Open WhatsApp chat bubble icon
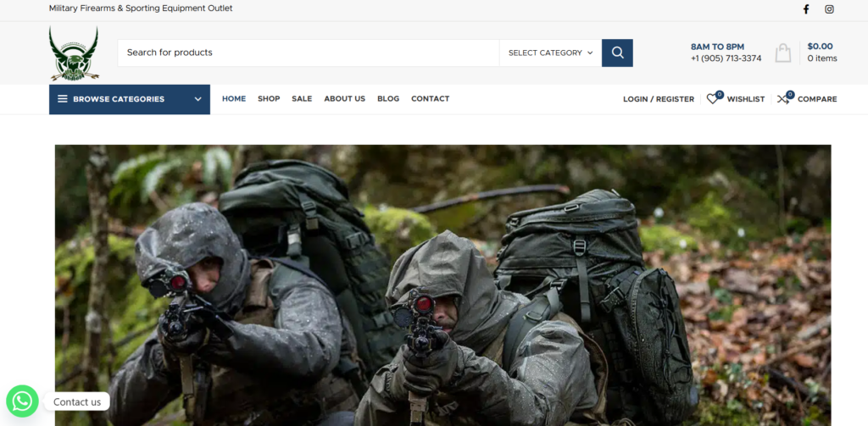This screenshot has width=868, height=426. pyautogui.click(x=22, y=401)
